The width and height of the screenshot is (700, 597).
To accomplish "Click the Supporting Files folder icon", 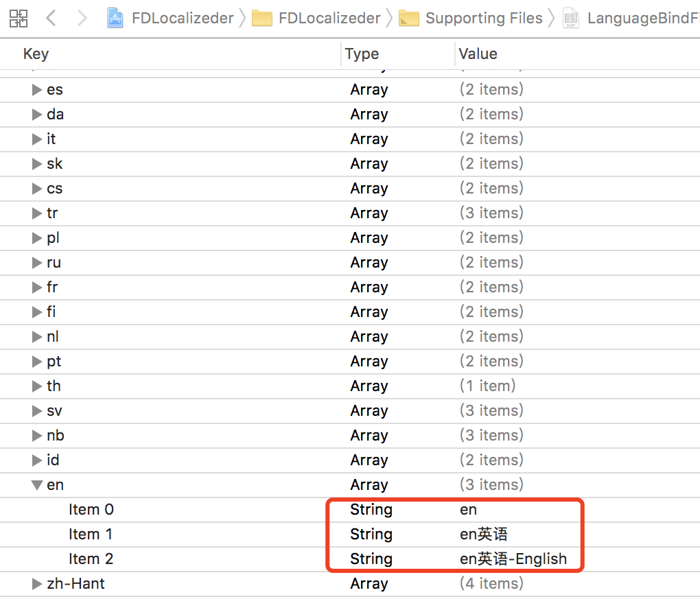I will (409, 19).
